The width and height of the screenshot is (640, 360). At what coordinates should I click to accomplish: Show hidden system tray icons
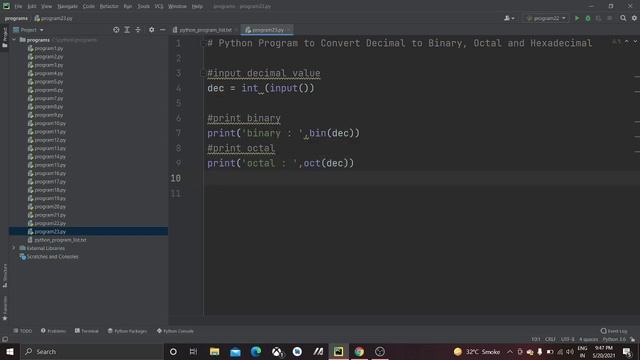point(510,351)
